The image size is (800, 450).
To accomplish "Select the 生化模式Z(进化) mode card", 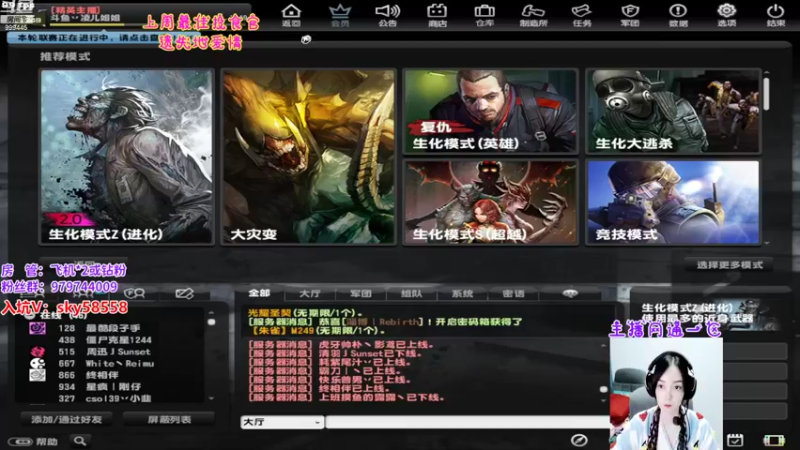I will click(x=127, y=157).
